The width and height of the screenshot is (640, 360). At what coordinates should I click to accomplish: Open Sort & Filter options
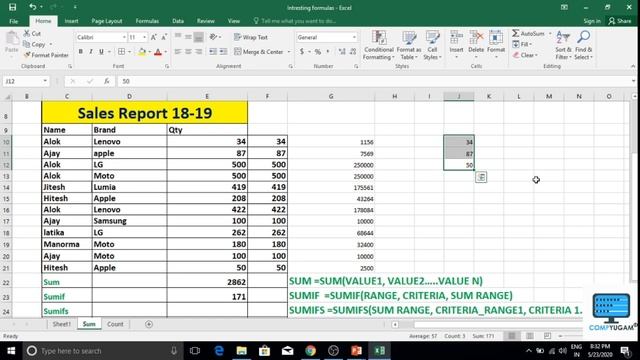[563, 45]
